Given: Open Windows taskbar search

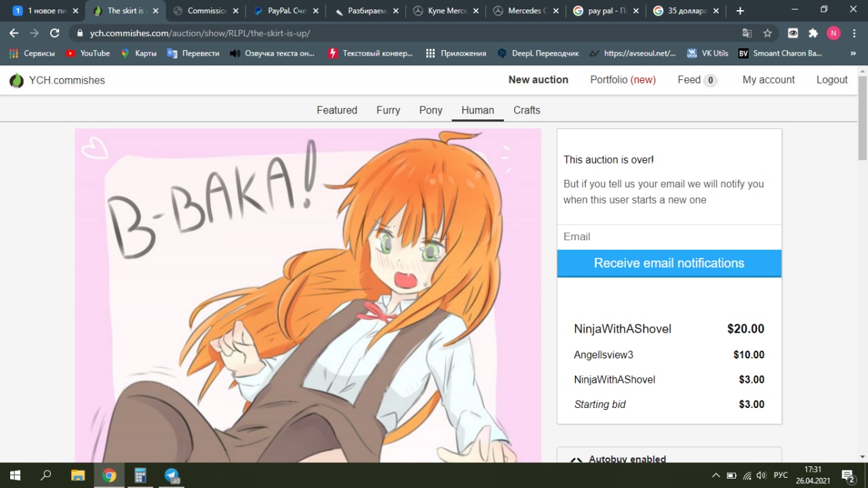Looking at the screenshot, I should [x=45, y=475].
